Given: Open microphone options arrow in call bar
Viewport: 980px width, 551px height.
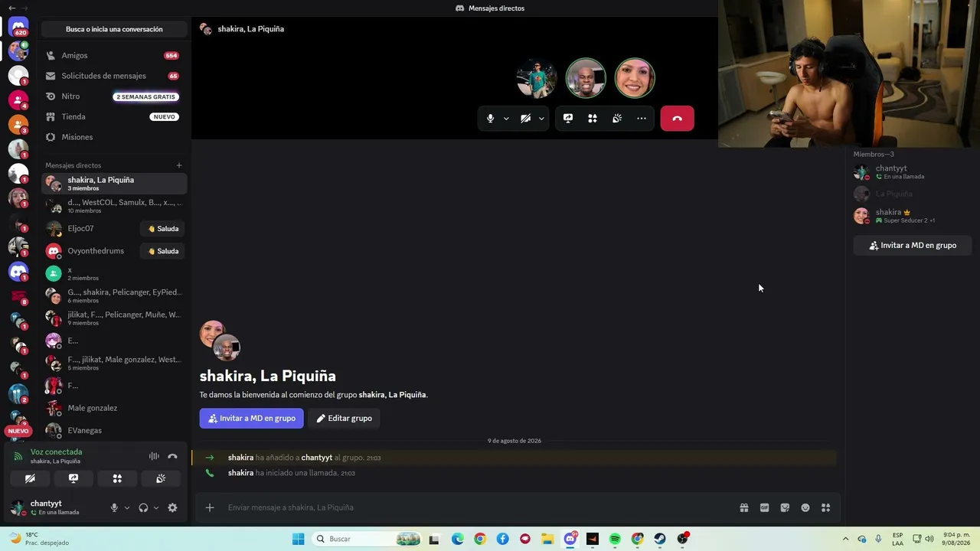Looking at the screenshot, I should (x=506, y=119).
